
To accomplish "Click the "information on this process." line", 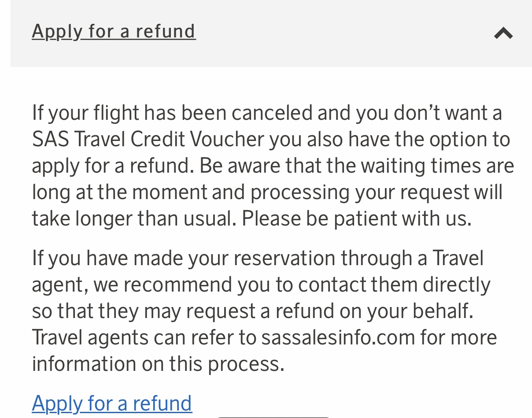I will coord(158,364).
